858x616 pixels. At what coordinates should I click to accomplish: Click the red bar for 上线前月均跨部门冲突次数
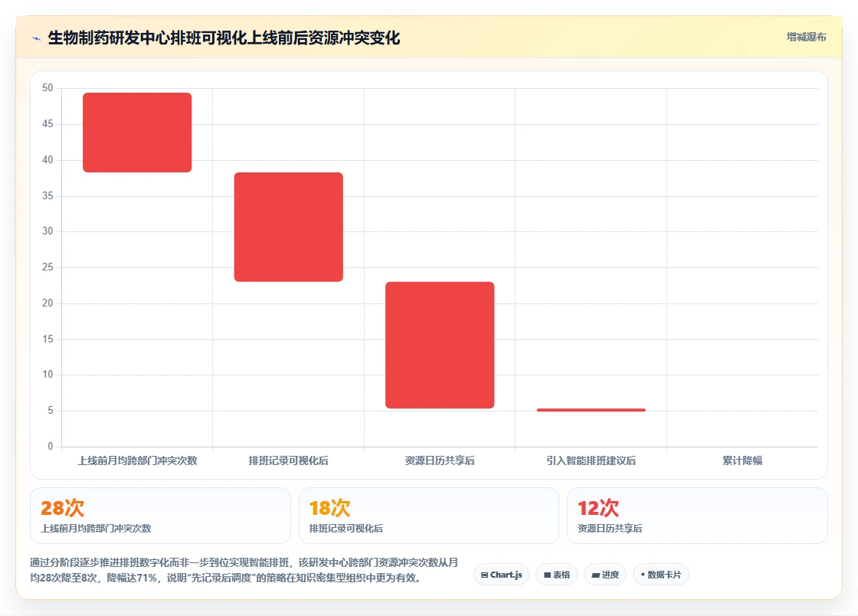(137, 133)
